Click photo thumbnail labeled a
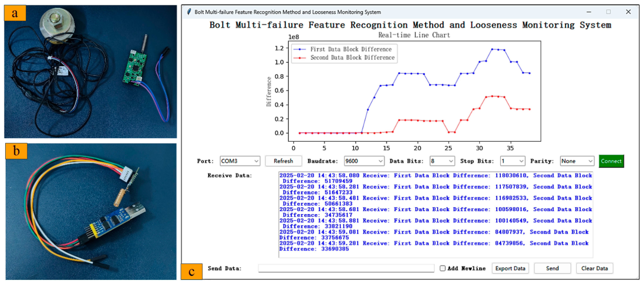644x284 pixels. click(90, 72)
